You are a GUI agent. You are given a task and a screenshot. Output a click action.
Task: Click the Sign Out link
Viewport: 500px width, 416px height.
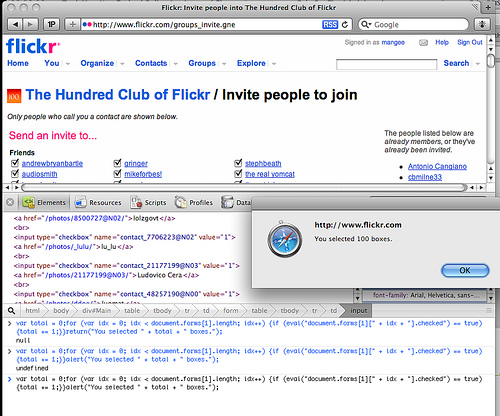tap(470, 42)
